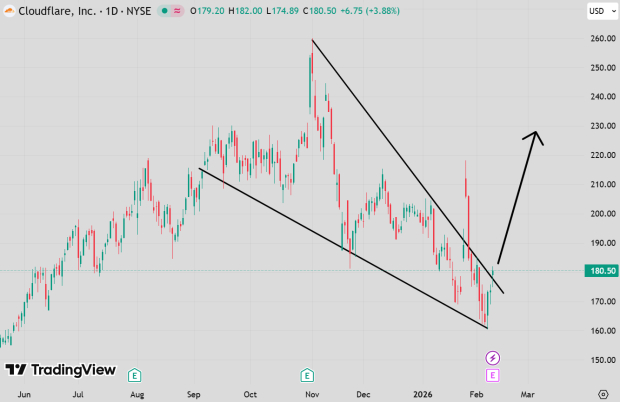Screen dimensions: 620x402
Task: Select the lower descending trendline
Action: coord(340,245)
